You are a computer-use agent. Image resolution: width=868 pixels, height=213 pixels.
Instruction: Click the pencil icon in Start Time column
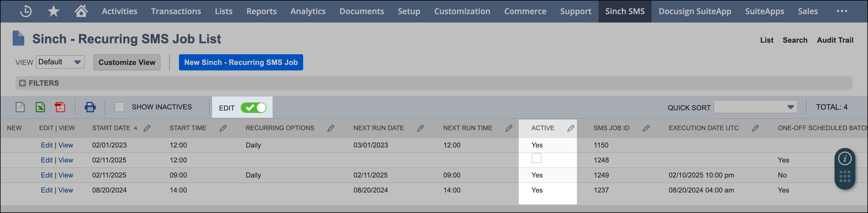[x=223, y=128]
